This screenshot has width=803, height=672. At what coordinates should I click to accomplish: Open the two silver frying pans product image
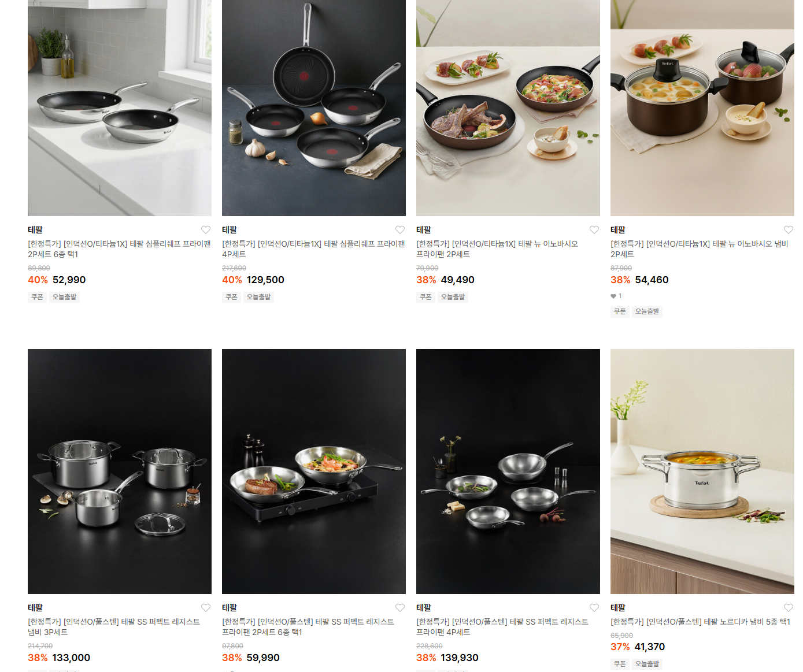tap(120, 108)
